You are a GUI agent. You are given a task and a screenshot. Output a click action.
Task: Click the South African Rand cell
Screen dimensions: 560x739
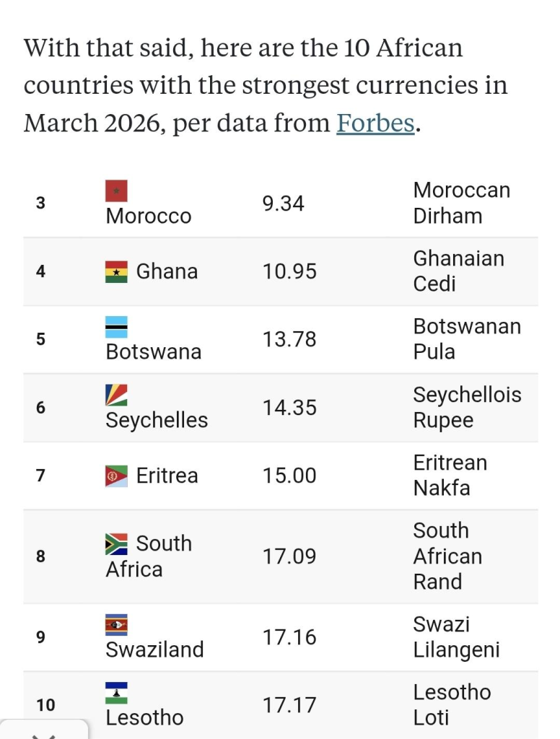tap(447, 556)
